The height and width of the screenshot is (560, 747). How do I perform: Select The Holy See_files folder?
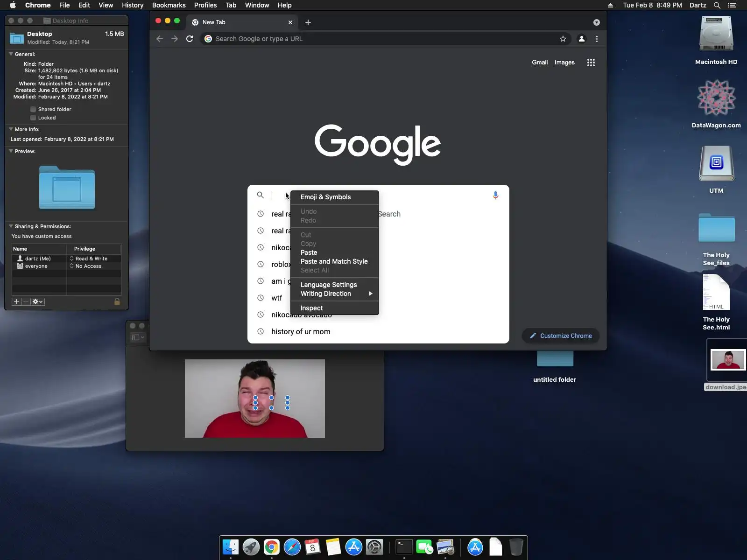click(716, 228)
